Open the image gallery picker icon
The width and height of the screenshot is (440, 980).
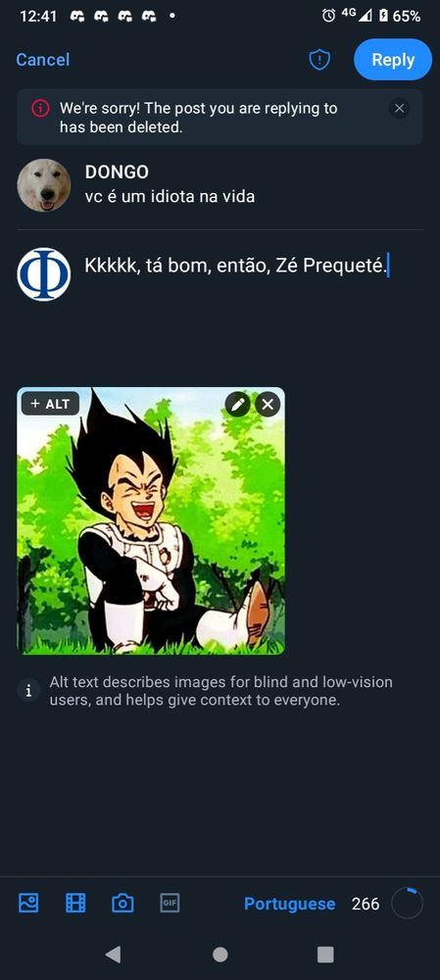coord(28,904)
